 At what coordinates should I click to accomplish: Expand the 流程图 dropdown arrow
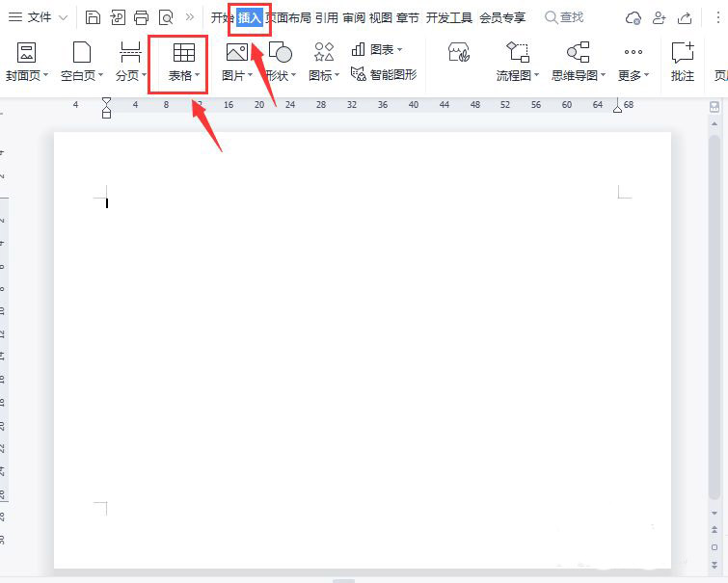click(x=537, y=75)
